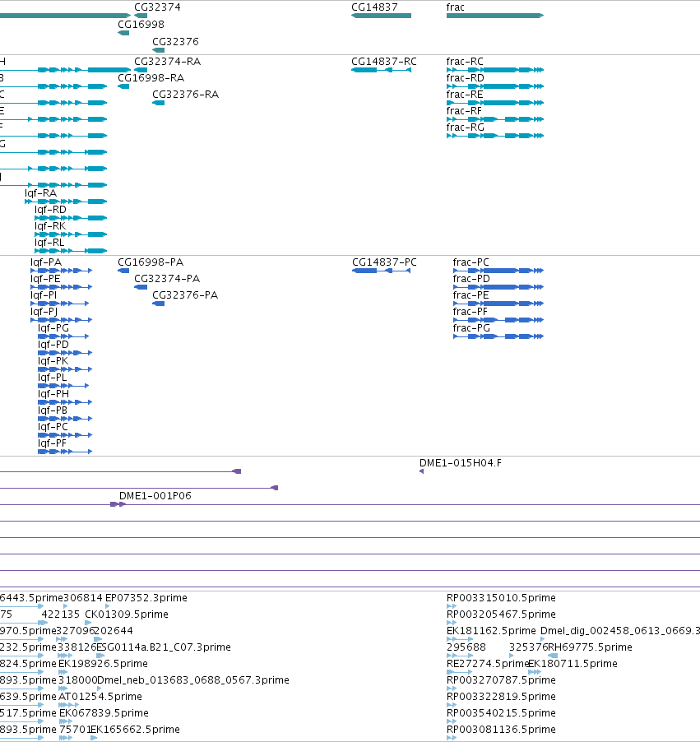Click the frac-RC transcript label
This screenshot has width=700, height=742.
pos(465,62)
